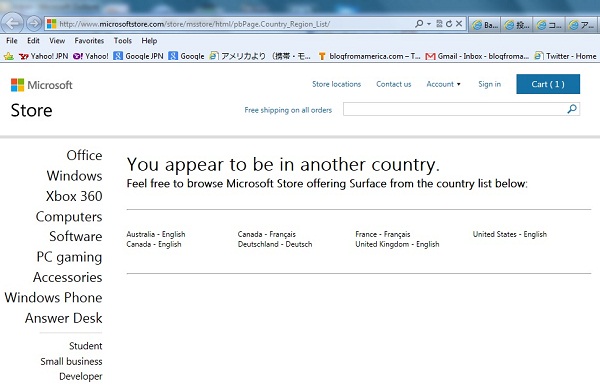This screenshot has height=387, width=600.
Task: Open the Contact us link
Action: (x=393, y=84)
